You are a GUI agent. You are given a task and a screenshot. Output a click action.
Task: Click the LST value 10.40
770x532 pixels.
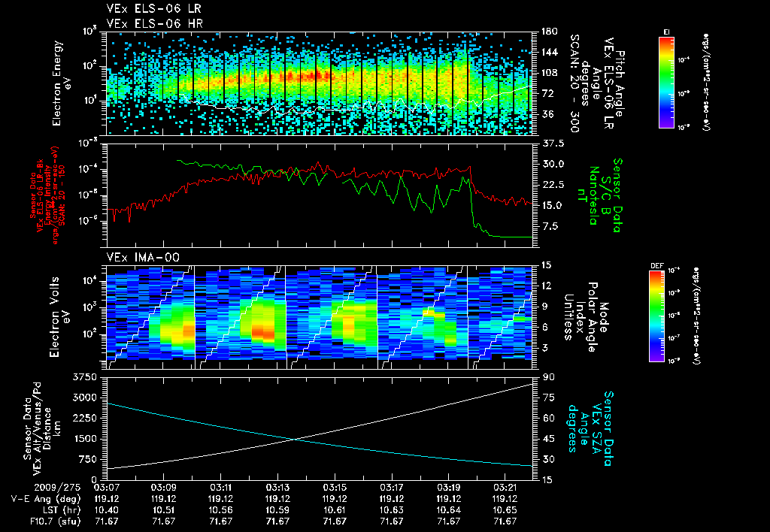107,510
